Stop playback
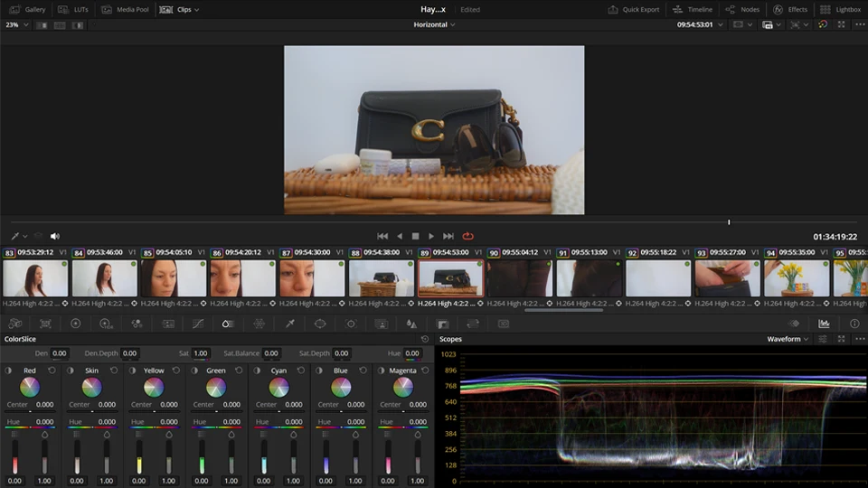This screenshot has width=868, height=488. tap(415, 236)
